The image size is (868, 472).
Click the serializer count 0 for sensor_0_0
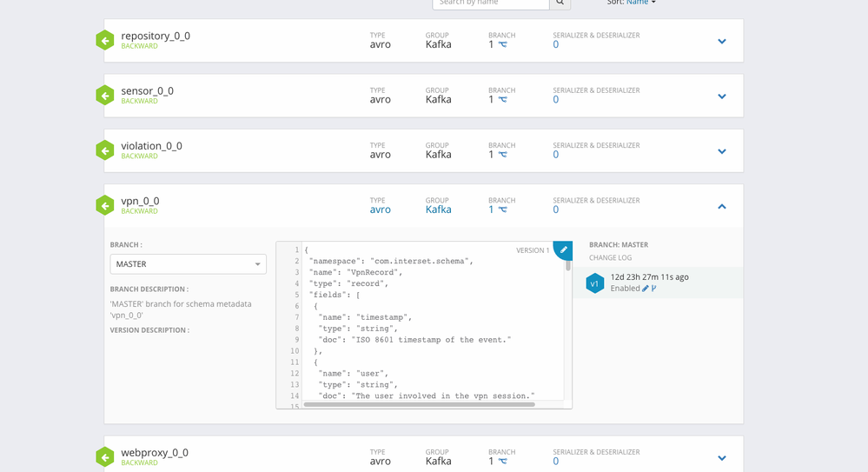click(556, 99)
